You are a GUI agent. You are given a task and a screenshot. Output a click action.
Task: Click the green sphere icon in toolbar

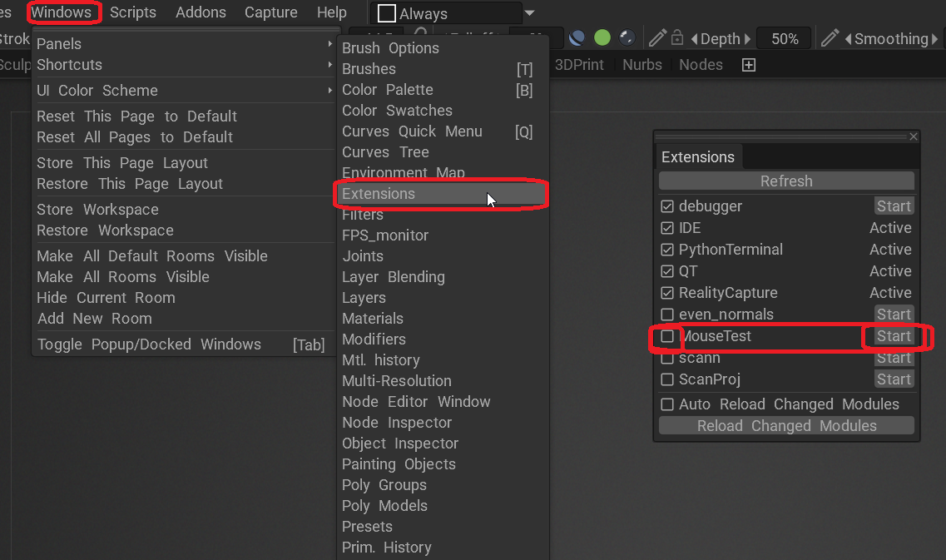(x=602, y=38)
